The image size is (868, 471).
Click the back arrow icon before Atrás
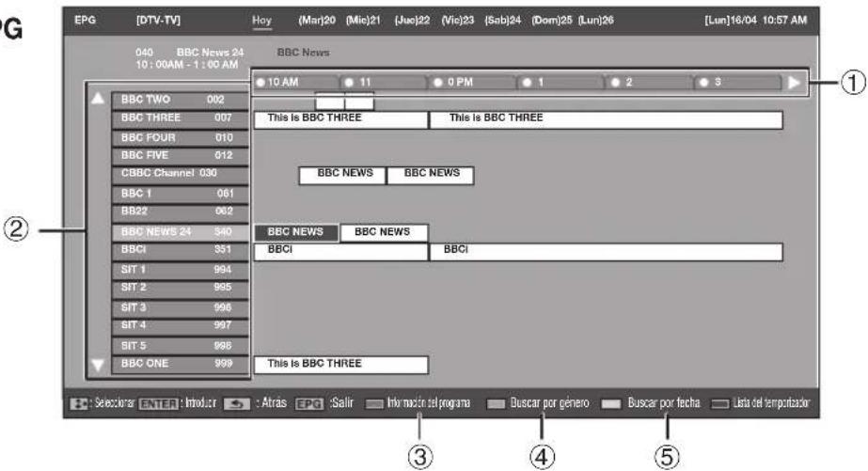[x=236, y=404]
